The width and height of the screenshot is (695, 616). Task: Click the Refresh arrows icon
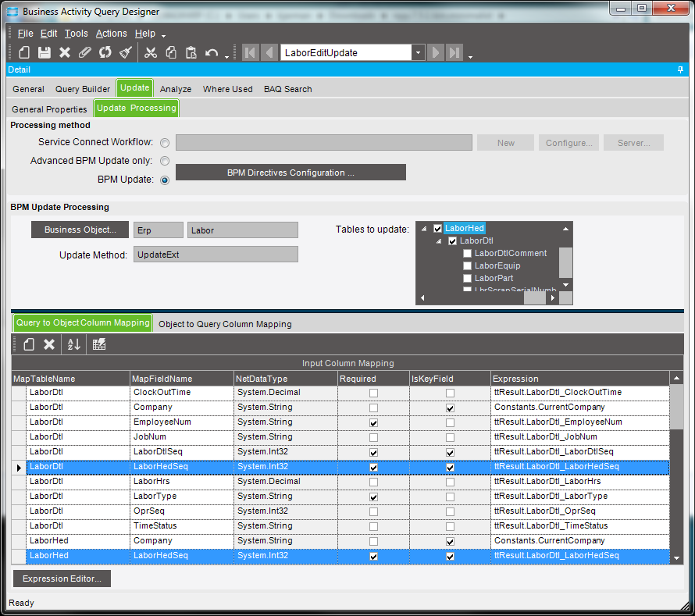point(105,53)
